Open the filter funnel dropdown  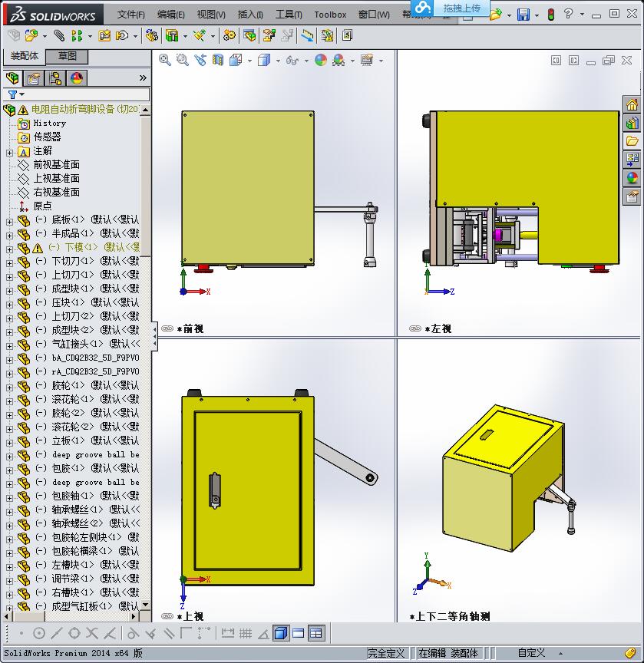click(16, 94)
